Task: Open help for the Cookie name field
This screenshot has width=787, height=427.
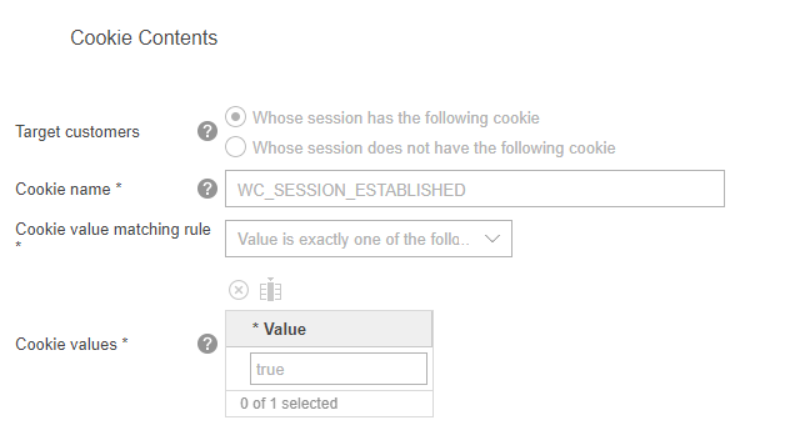Action: point(208,188)
